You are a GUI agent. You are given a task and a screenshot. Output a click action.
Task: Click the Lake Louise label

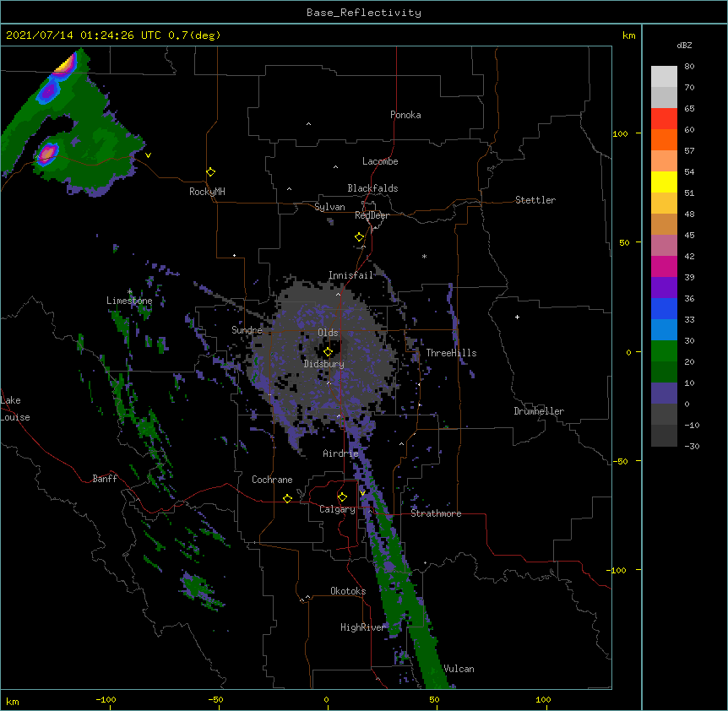tap(15, 409)
